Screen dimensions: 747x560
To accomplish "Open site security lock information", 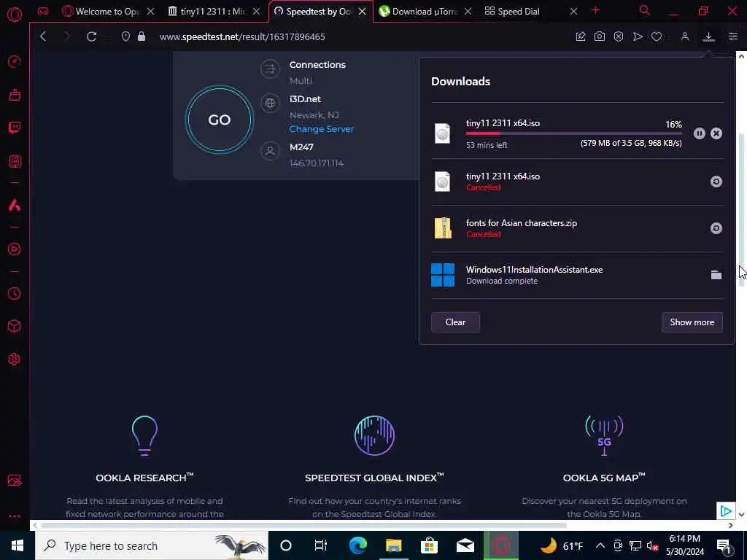I will point(142,36).
